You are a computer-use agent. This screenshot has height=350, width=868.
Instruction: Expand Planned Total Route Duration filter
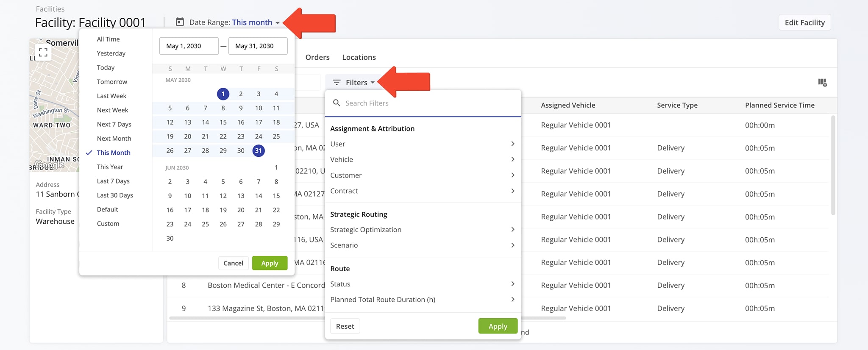click(x=423, y=300)
